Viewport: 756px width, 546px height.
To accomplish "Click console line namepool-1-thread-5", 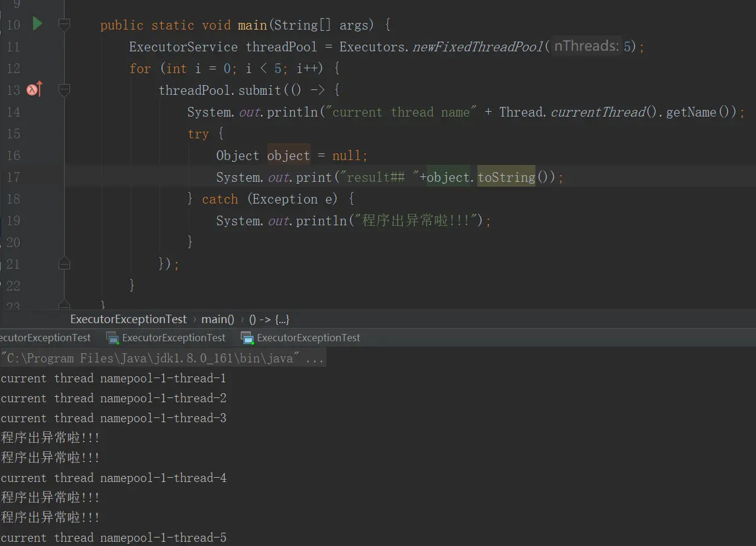I will coord(114,538).
